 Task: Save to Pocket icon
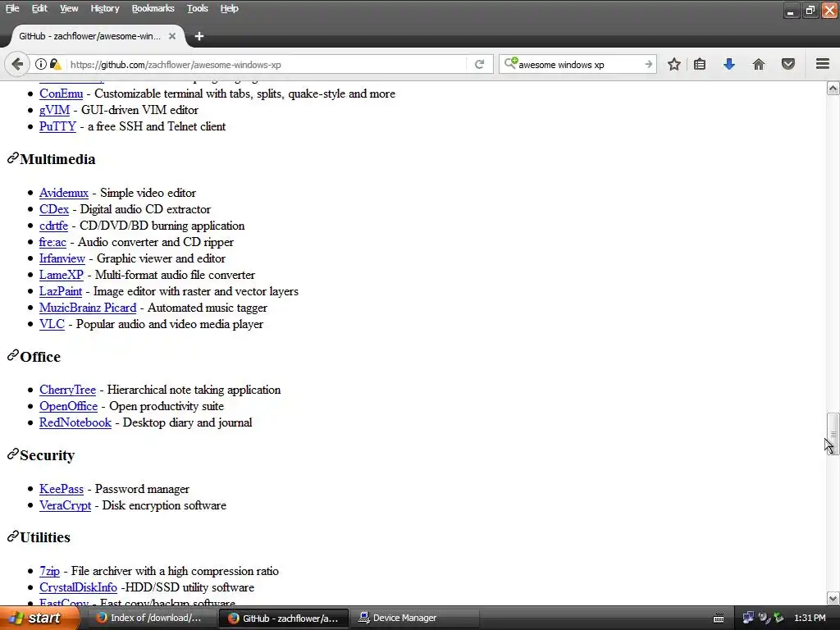click(x=788, y=64)
